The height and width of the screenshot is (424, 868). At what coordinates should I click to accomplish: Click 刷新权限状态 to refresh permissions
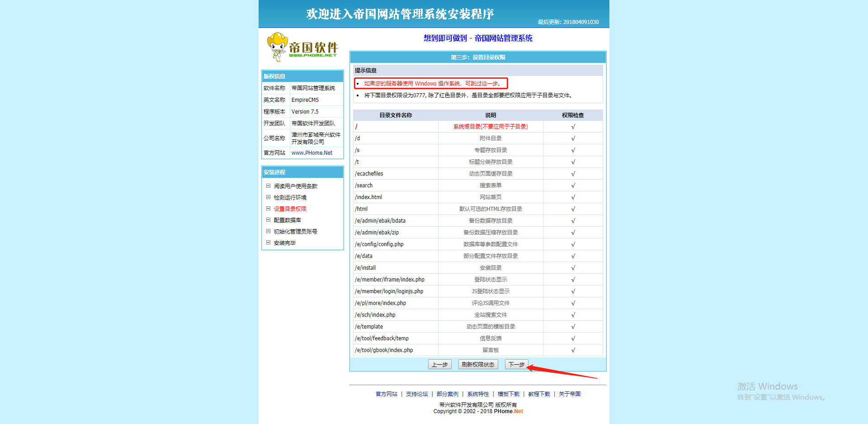pos(477,364)
